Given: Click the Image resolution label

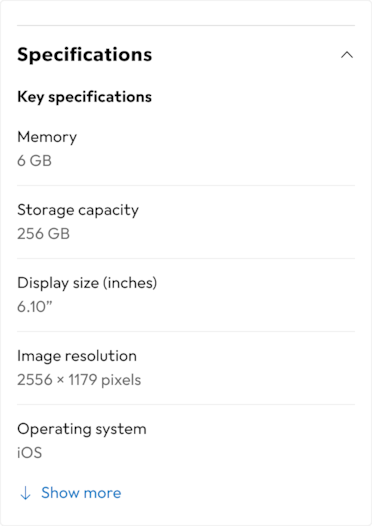Looking at the screenshot, I should (77, 356).
